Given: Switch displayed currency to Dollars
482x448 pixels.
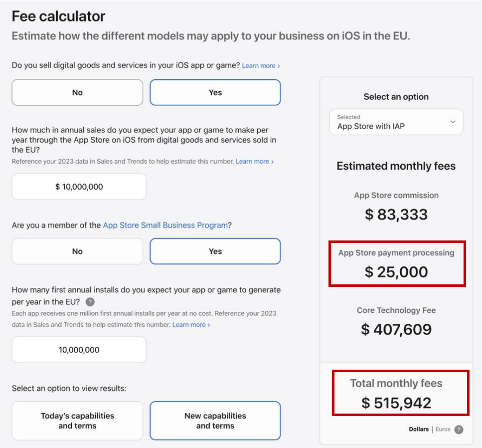Looking at the screenshot, I should [x=419, y=430].
